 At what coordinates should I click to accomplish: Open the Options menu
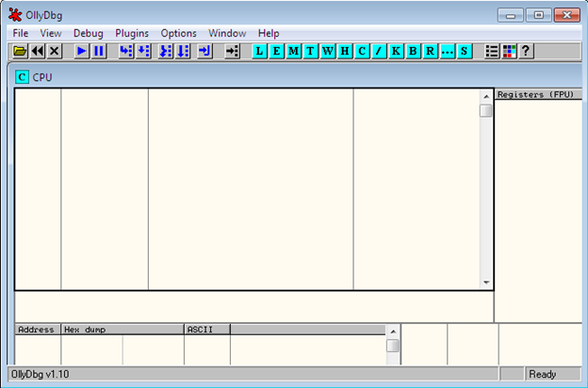(178, 33)
